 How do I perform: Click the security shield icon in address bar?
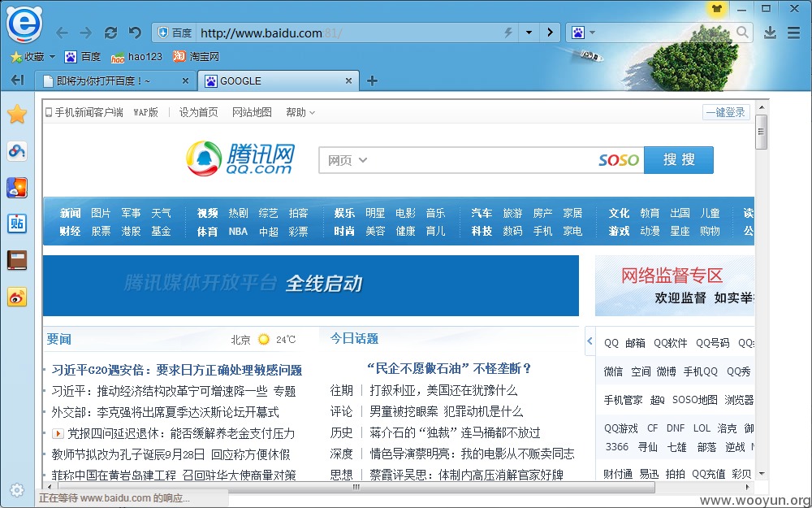(x=162, y=33)
